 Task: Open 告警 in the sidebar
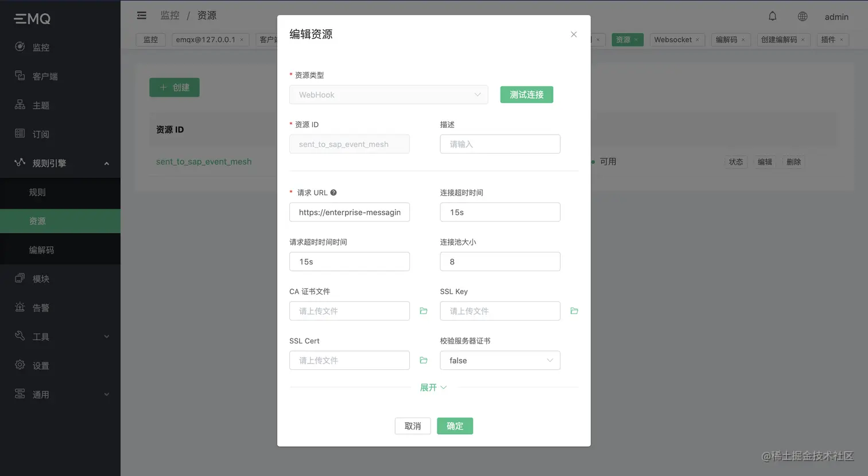coord(60,308)
